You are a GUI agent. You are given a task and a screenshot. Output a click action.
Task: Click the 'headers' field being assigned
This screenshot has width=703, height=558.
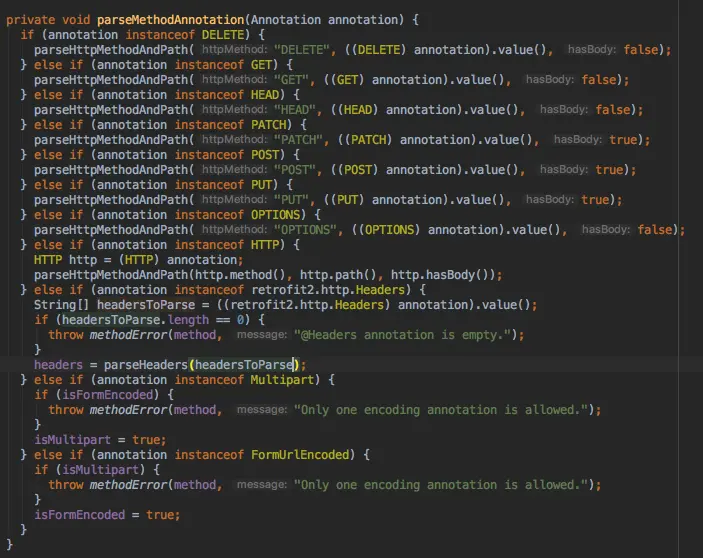point(58,365)
